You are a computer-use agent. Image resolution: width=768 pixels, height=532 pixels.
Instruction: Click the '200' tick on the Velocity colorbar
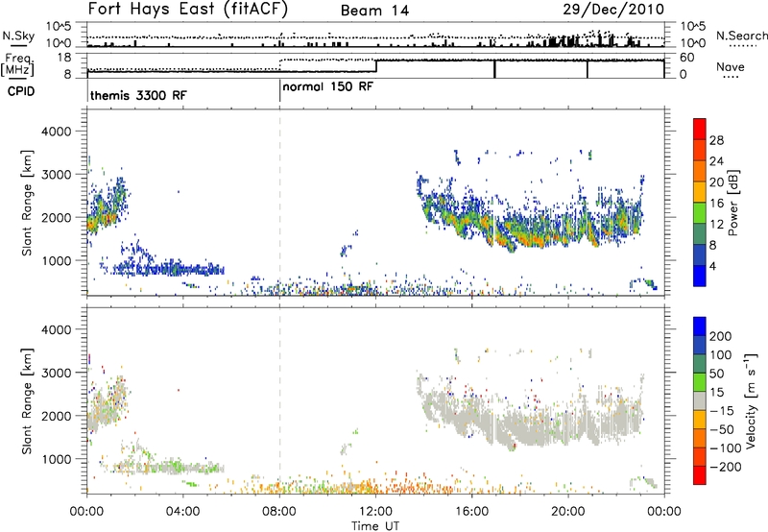[721, 336]
